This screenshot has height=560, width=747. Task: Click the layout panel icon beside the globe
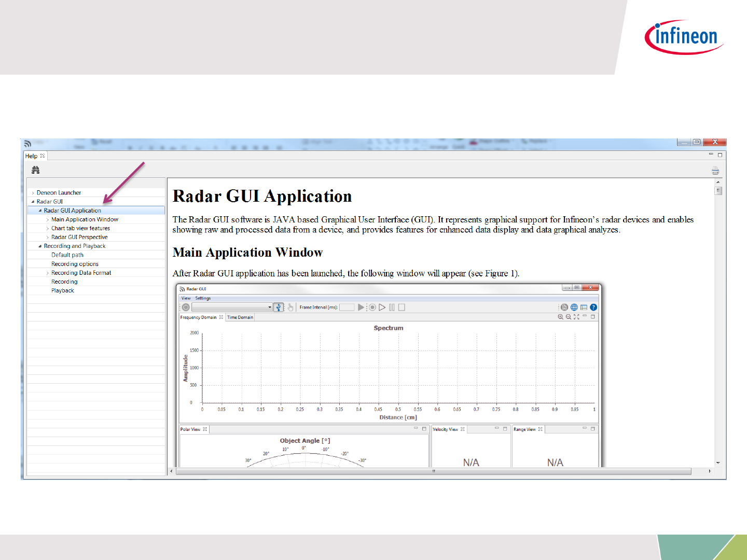[584, 307]
